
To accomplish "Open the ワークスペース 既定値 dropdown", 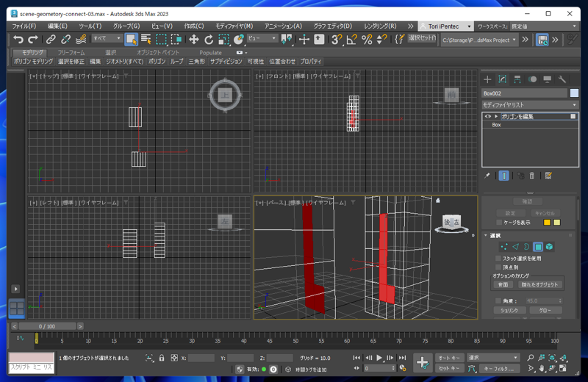I will [x=544, y=26].
